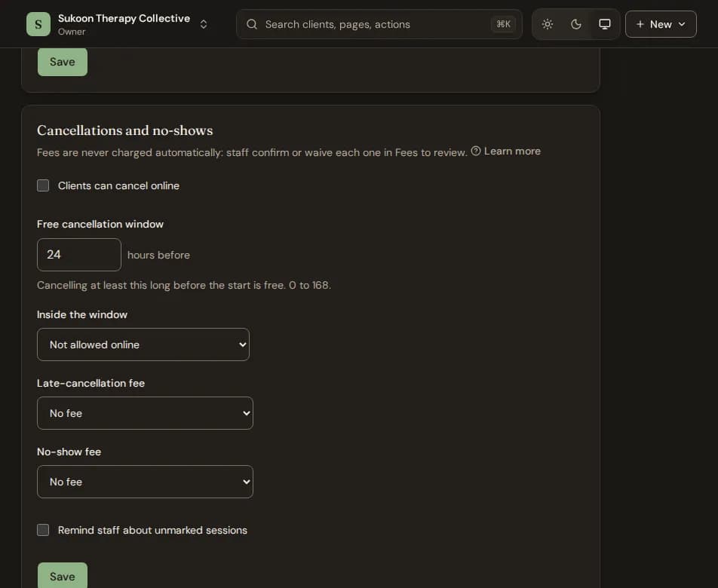Switch to dark theme moon icon
718x588 pixels.
point(576,24)
